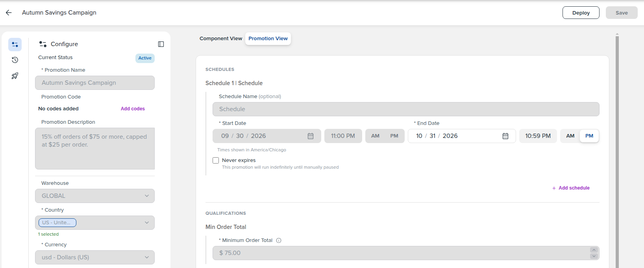
Task: Click the Promotion Description text area
Action: 95,149
